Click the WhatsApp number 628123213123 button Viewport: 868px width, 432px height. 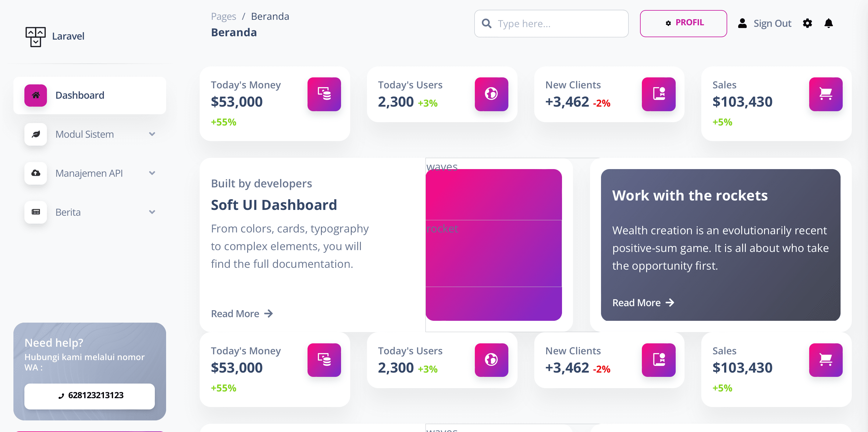click(89, 396)
